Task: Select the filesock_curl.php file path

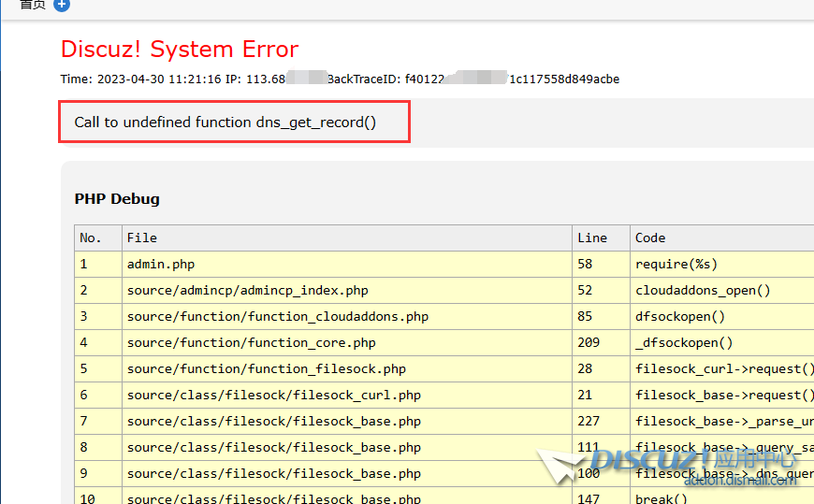Action: [x=274, y=395]
